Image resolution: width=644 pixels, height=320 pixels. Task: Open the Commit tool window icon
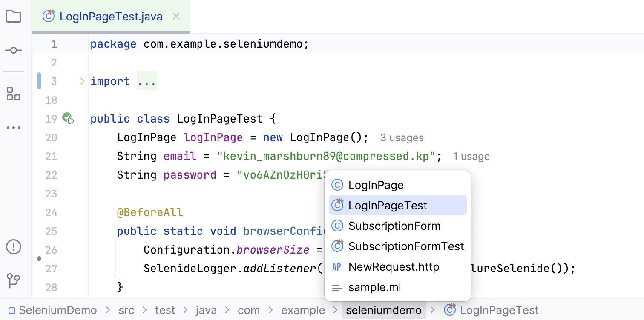click(14, 50)
